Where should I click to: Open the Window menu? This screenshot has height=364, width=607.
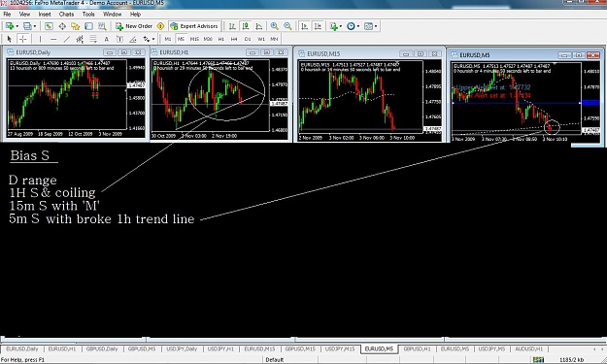(x=113, y=15)
